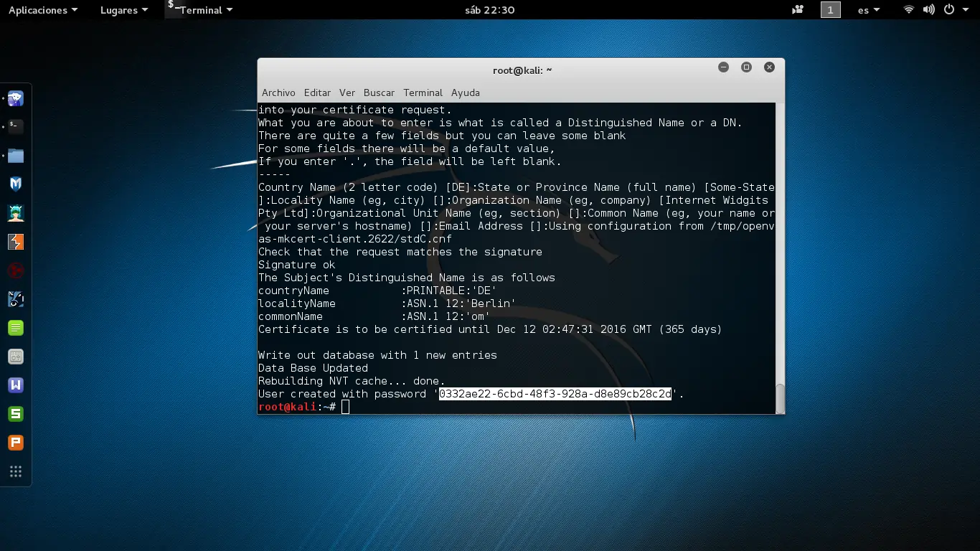980x551 pixels.
Task: Launch the Terminal from the dock
Action: [16, 127]
